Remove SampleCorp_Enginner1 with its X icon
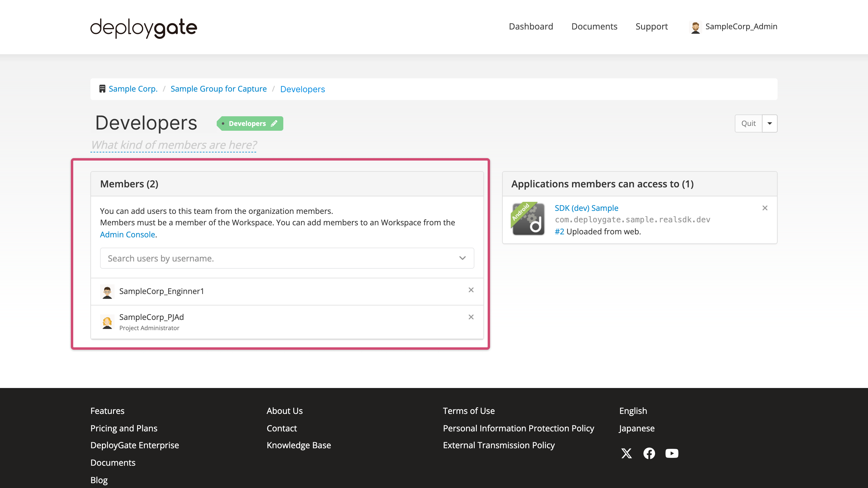This screenshot has width=868, height=488. 471,290
